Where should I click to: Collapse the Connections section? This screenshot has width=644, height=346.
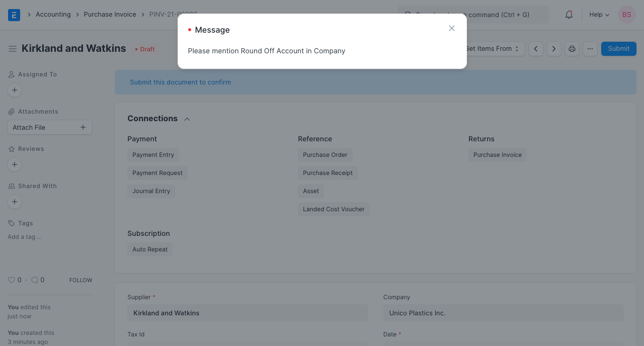pyautogui.click(x=187, y=119)
